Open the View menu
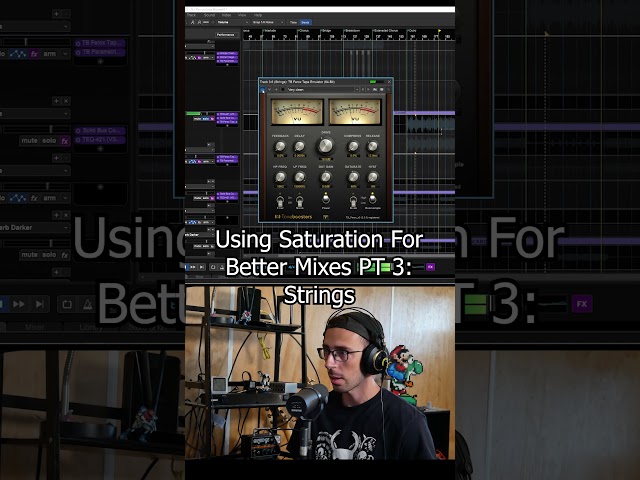 tap(242, 15)
